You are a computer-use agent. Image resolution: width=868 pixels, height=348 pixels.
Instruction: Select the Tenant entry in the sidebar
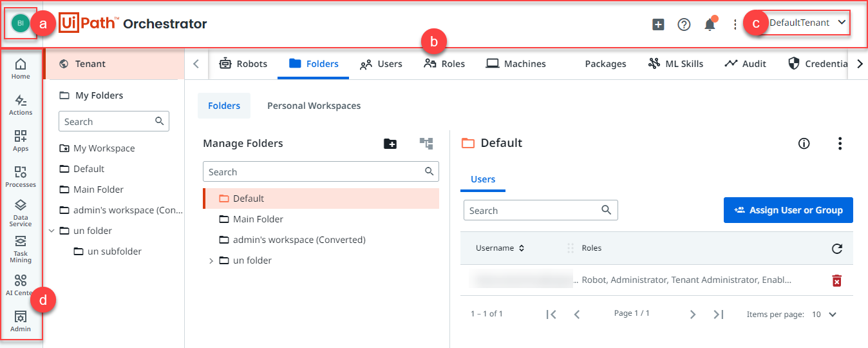(114, 64)
